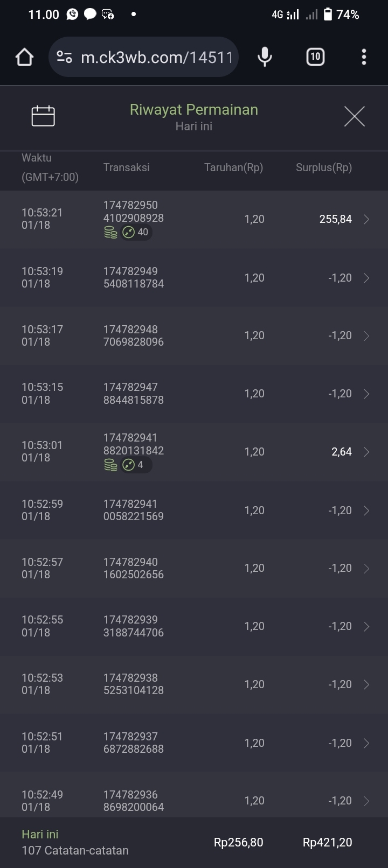Open transaction 174782939 3188744706 record
Screen dimensions: 388x868
click(134, 626)
